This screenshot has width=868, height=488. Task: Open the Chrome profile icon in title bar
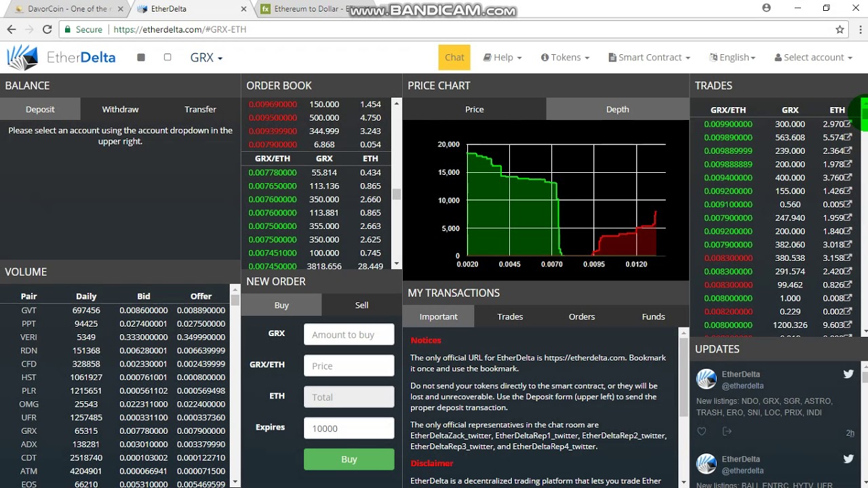[766, 8]
